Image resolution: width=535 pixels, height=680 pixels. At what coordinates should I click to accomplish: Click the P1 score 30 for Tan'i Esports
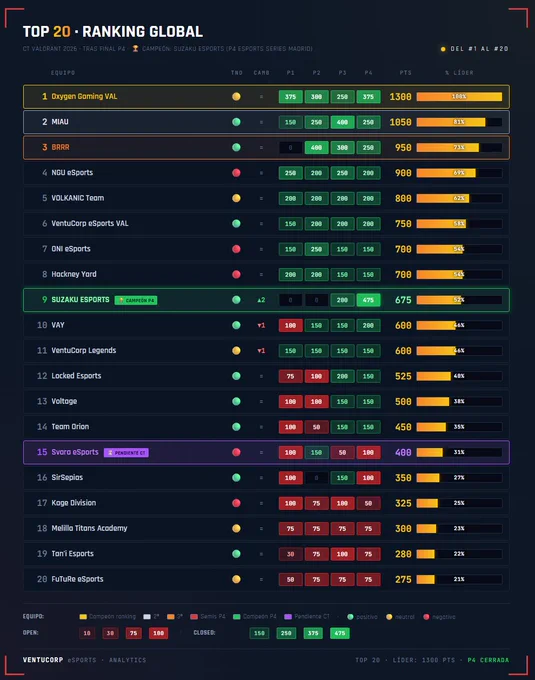coord(290,554)
